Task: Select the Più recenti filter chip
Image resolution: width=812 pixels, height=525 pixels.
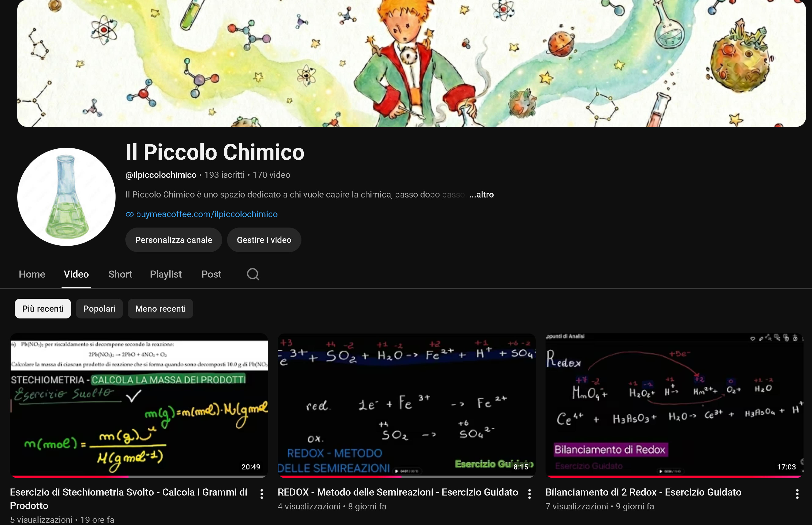Action: point(43,309)
